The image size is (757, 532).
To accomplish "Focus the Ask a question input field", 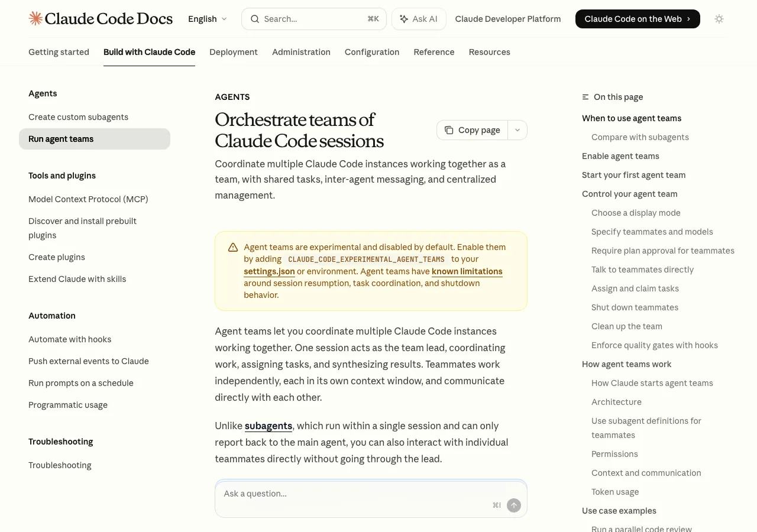I will pyautogui.click(x=355, y=494).
